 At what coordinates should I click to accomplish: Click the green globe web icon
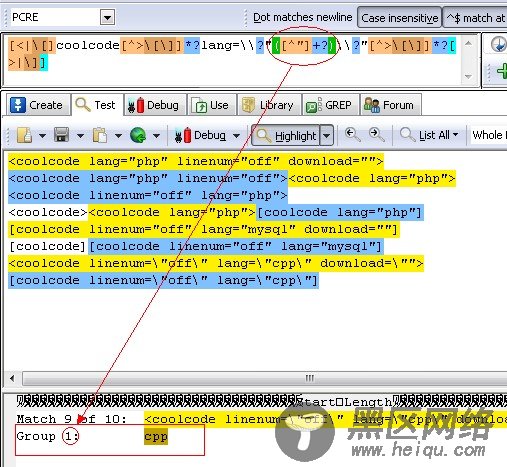click(x=138, y=135)
